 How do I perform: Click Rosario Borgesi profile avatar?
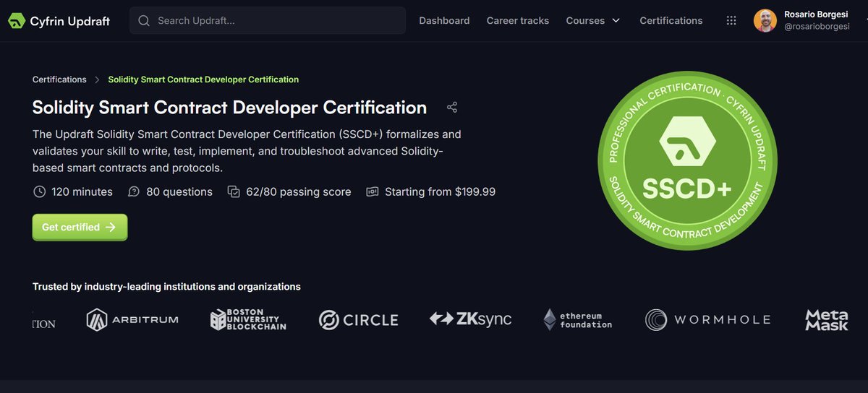click(x=765, y=20)
